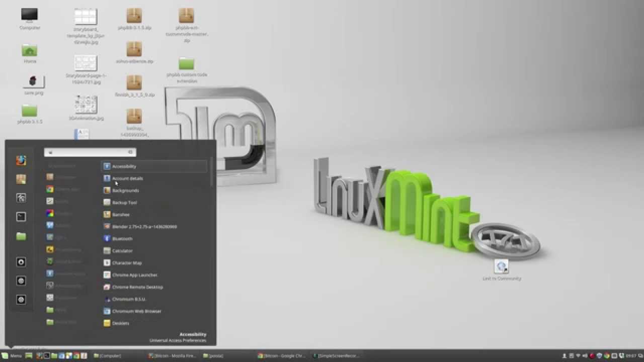
Task: Open Backgrounds settings entry
Action: (x=154, y=190)
